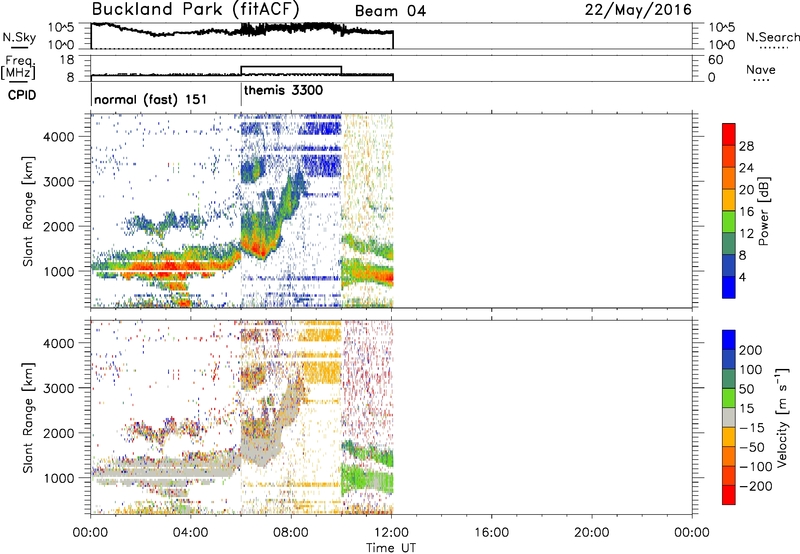Viewport: 800px width, 554px height.
Task: Click the 'N.Sky' legend label
Action: (x=19, y=37)
